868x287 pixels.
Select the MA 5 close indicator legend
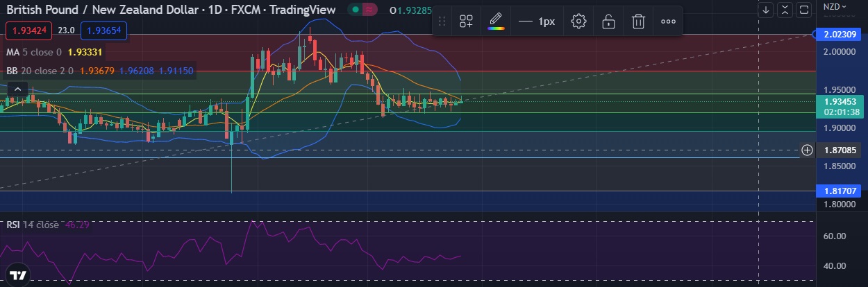34,52
